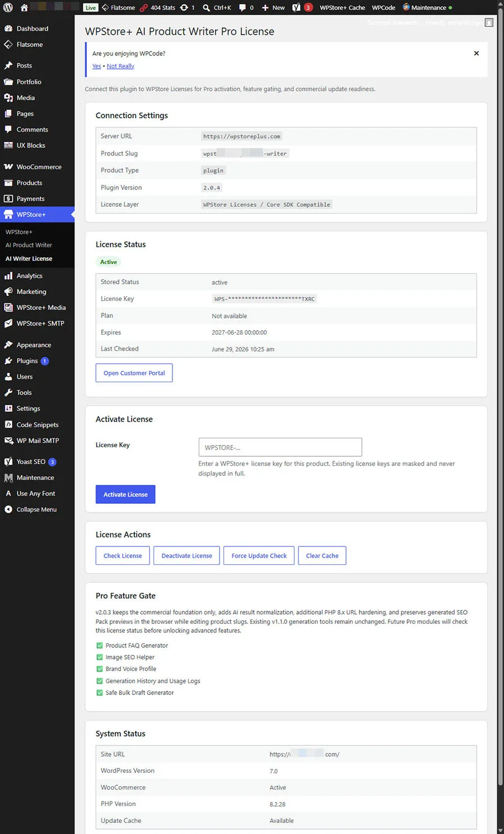Open the WPStore+ submenu item
The image size is (504, 834).
[x=19, y=232]
